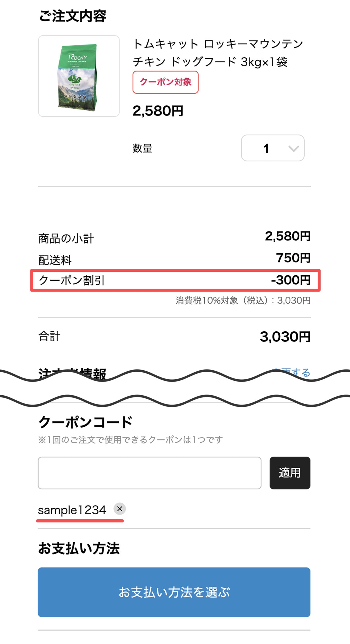The width and height of the screenshot is (350, 644).
Task: Focus the coupon code input field
Action: 150,473
